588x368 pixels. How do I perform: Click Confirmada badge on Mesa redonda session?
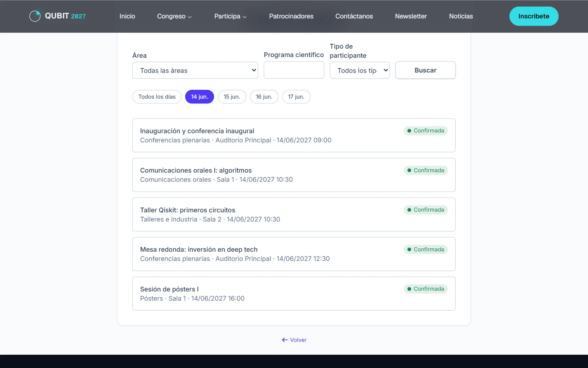tap(426, 250)
